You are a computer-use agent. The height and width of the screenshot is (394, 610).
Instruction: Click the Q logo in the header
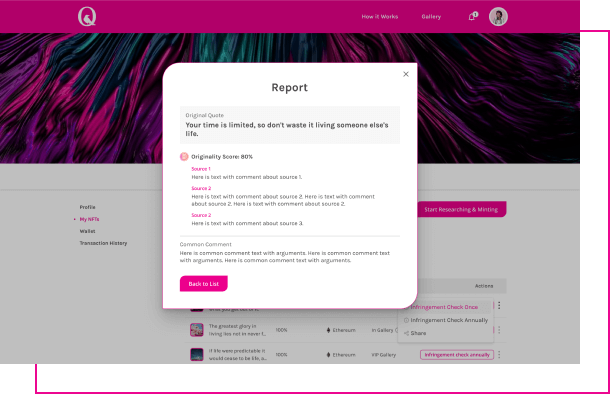[87, 17]
